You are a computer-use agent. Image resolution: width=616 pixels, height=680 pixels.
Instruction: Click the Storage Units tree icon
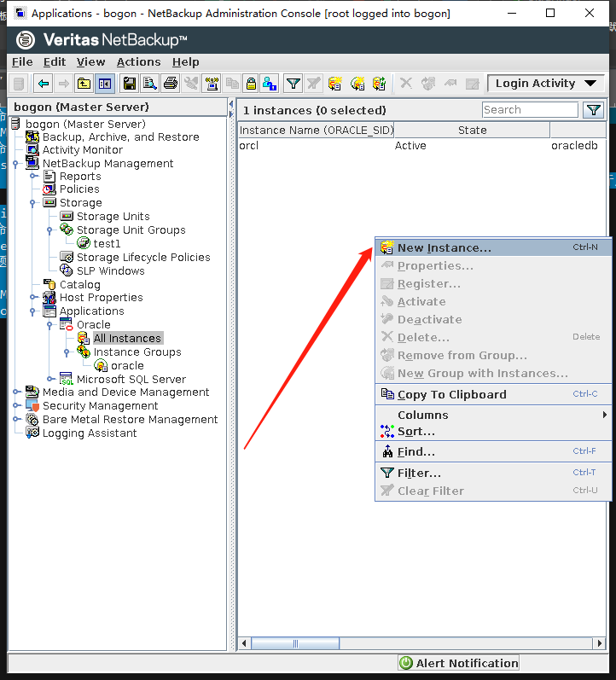(x=67, y=216)
